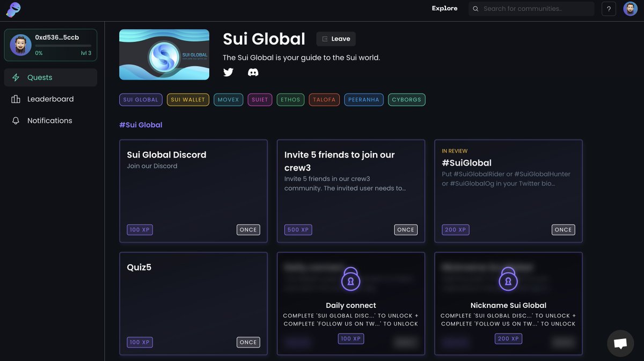The width and height of the screenshot is (644, 361).
Task: Click the IN REVIEW status label
Action: [455, 151]
